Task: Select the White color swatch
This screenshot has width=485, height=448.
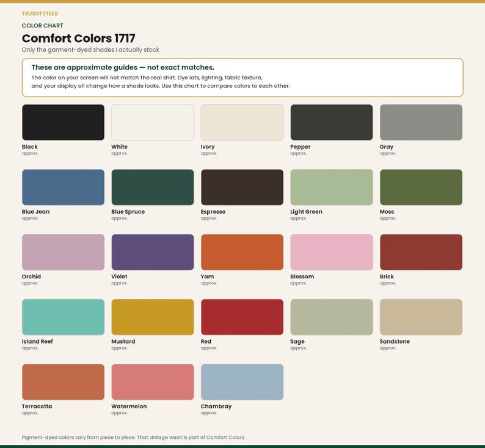Action: pos(153,122)
